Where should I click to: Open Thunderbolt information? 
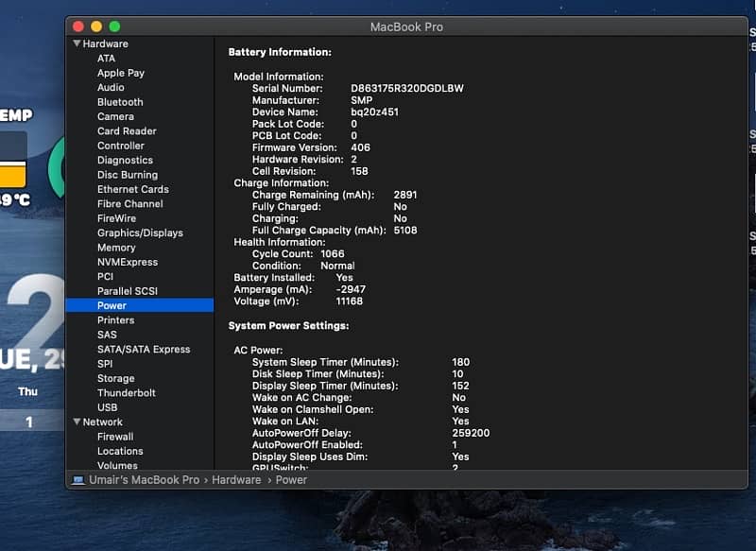point(127,393)
